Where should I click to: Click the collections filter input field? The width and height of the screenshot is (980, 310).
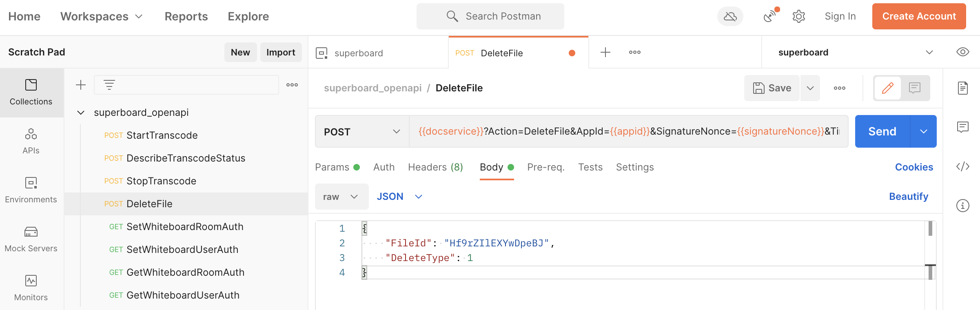point(186,85)
